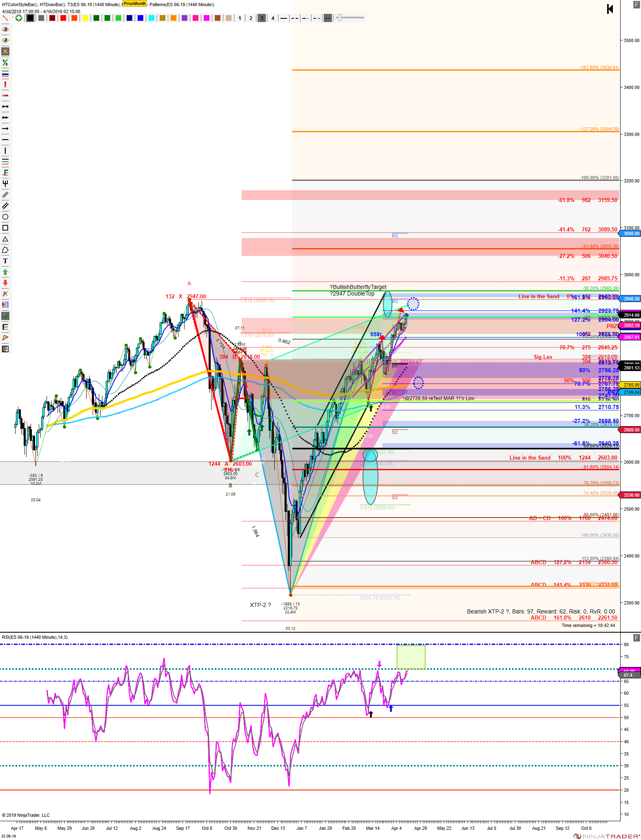This screenshot has height=840, width=641.
Task: Select the line segment with two endpoints tool
Action: coord(5,107)
